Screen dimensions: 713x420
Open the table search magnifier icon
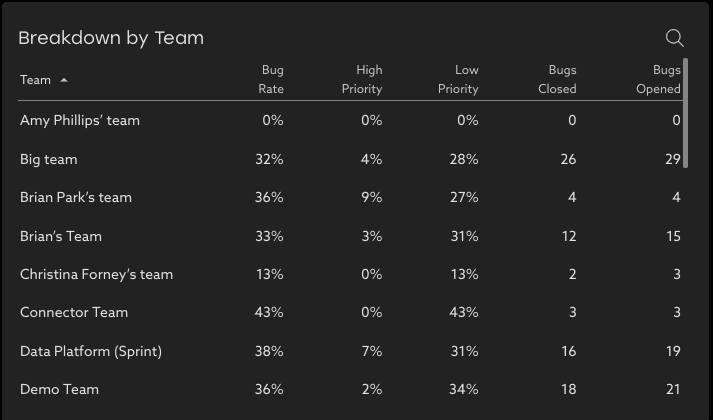[675, 38]
